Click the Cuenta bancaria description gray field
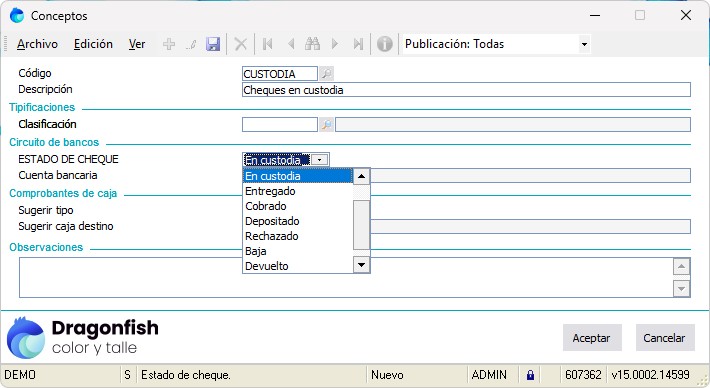This screenshot has width=710, height=388. coord(530,175)
